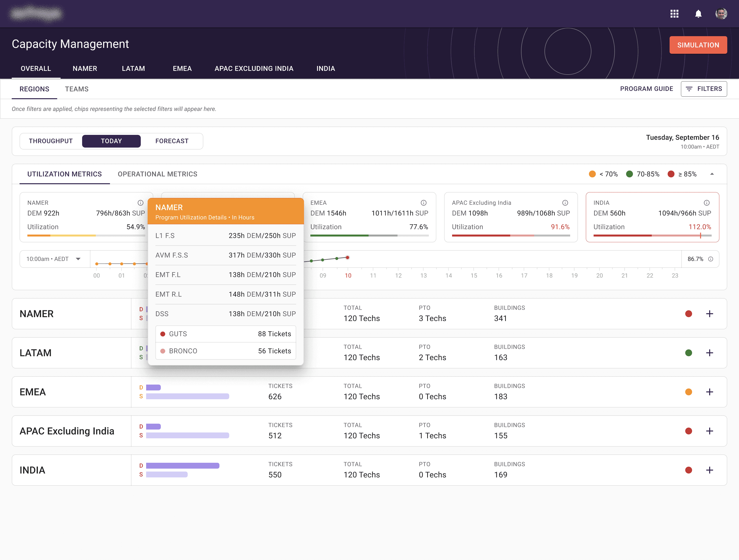Click hour 14 on the timeline
Screen dimensions: 739x560
click(x=449, y=275)
